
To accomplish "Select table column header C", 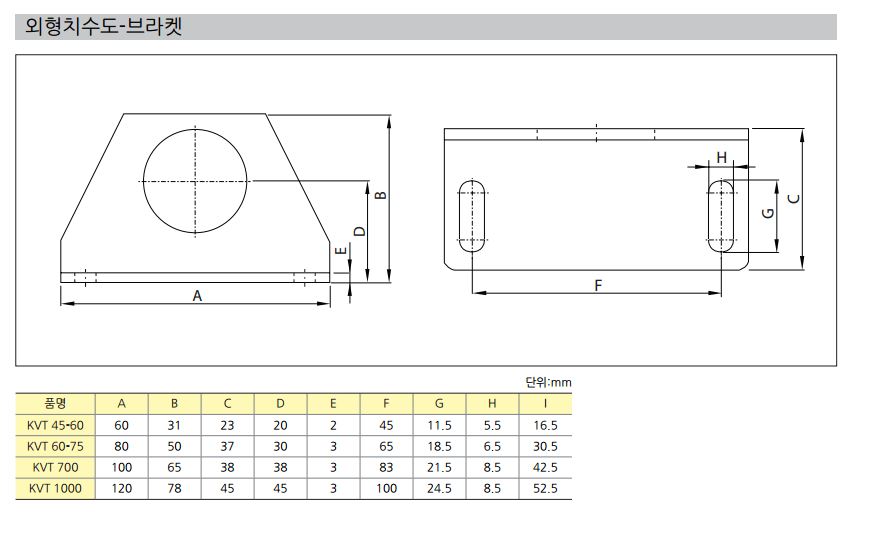I will [x=227, y=403].
